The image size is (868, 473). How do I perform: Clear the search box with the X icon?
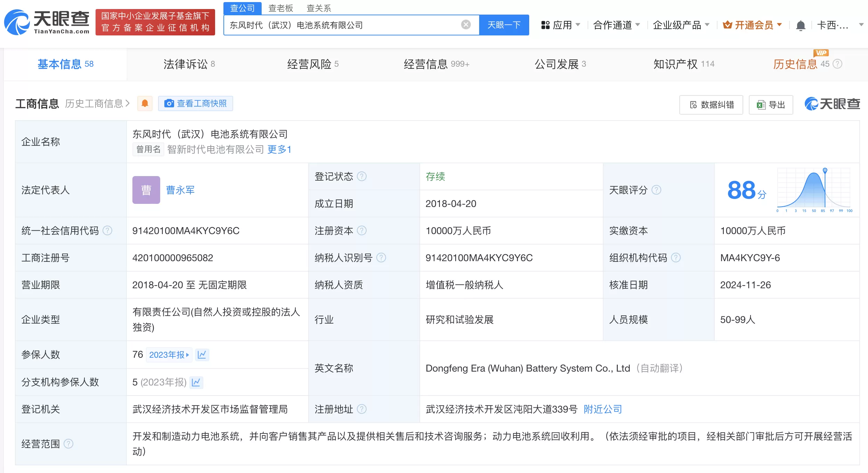click(x=466, y=25)
